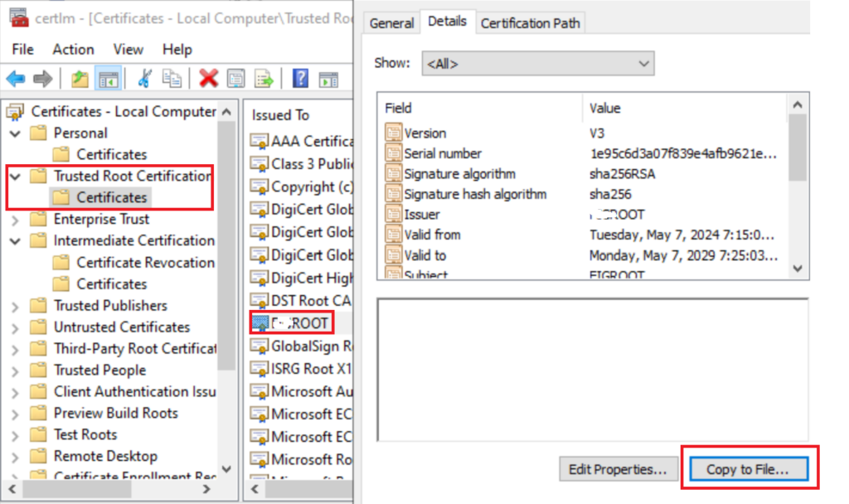Click the Copy to File button
Viewport: 849px width, 504px height.
pyautogui.click(x=749, y=469)
